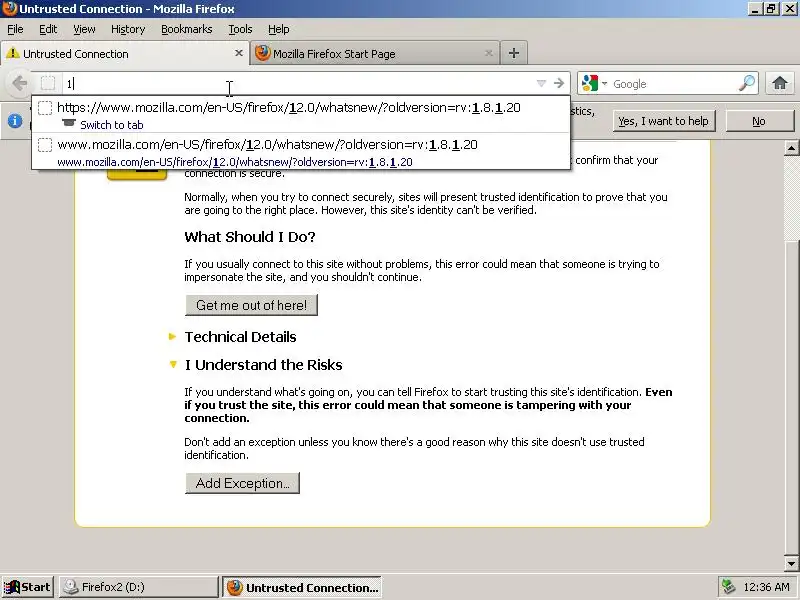Click the page icon of the https suggestion

pos(45,108)
